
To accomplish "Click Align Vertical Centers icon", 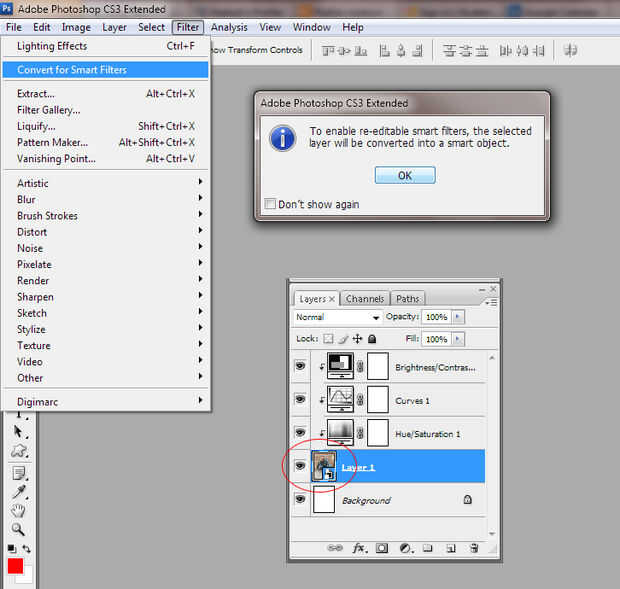I will [344, 51].
